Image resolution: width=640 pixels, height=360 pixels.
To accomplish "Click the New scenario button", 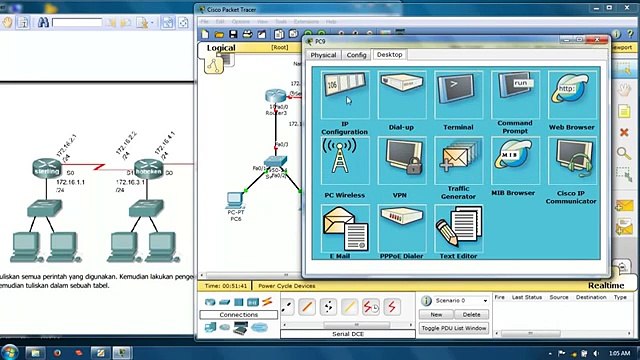I will (x=436, y=315).
